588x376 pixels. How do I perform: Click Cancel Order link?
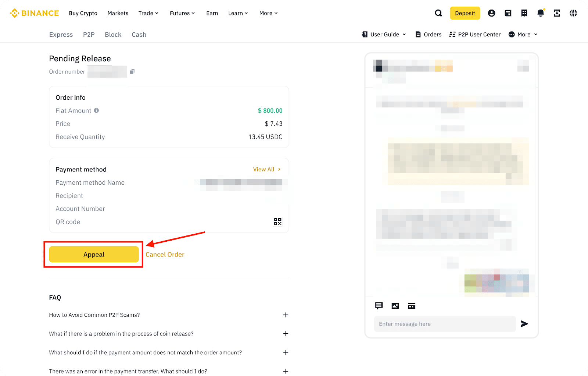(165, 255)
